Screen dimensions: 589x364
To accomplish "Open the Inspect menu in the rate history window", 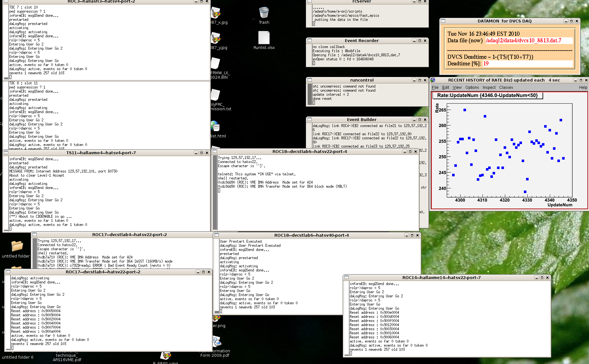I will tap(489, 88).
